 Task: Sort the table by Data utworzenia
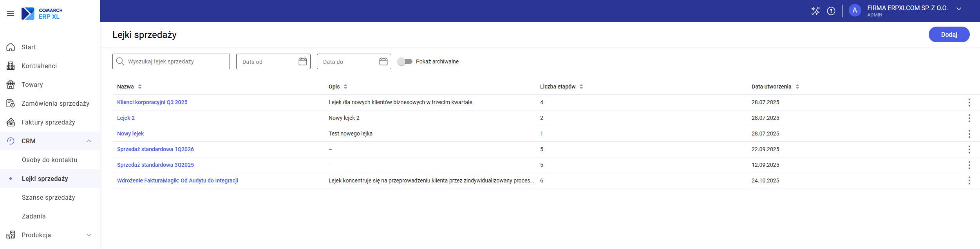(797, 87)
